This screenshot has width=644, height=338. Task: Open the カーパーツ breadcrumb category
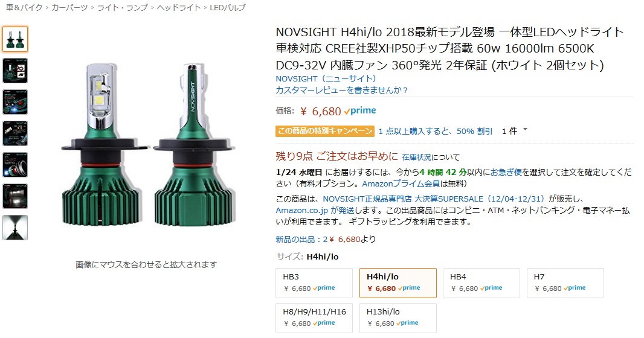69,7
